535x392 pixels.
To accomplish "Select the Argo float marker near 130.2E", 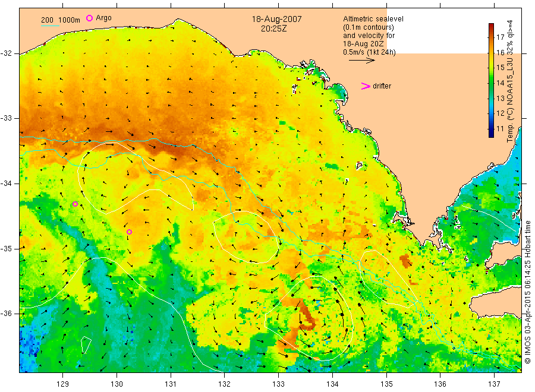I will click(x=130, y=232).
